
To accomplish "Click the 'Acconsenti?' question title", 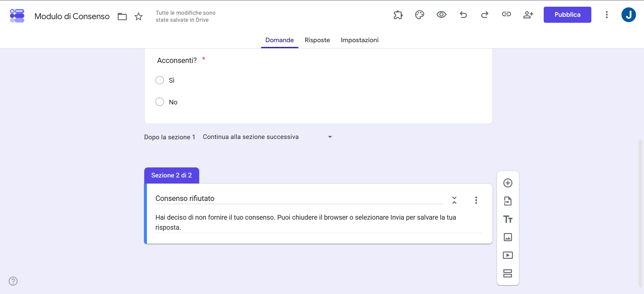I will [x=177, y=61].
